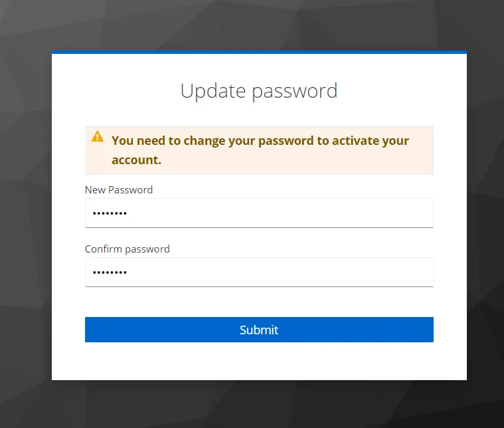The image size is (504, 428).
Task: Click empty right end of Confirm password field
Action: point(386,272)
